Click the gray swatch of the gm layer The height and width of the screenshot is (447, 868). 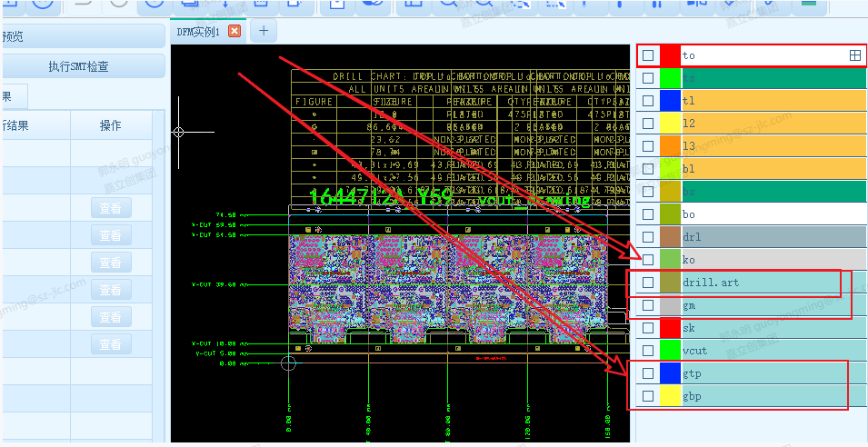coord(670,305)
